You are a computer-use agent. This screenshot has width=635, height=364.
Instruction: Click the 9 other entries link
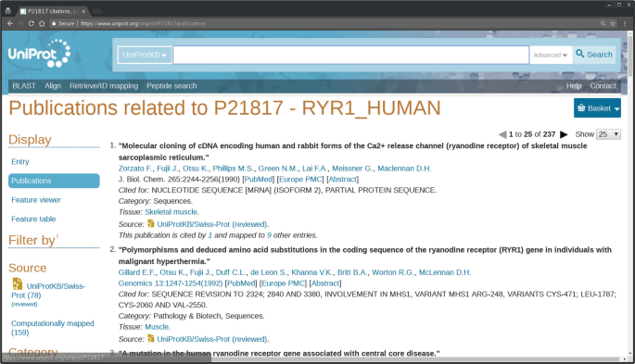pos(269,235)
